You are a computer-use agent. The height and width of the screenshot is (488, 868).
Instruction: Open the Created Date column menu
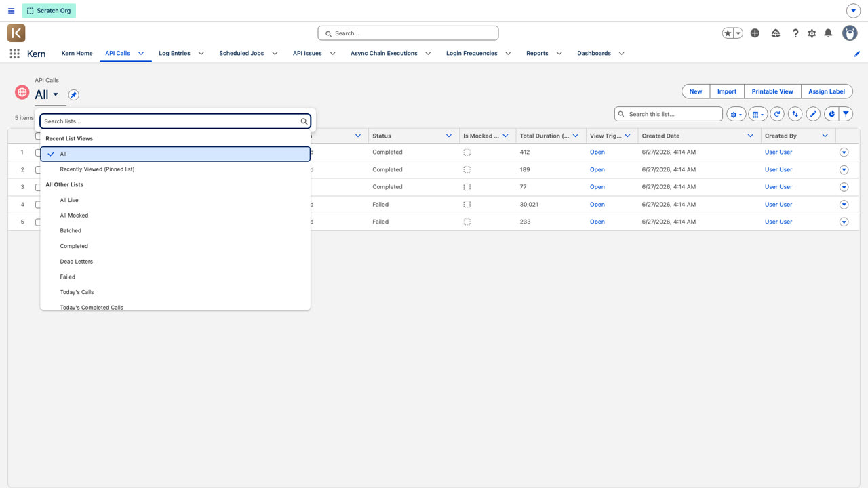[750, 136]
